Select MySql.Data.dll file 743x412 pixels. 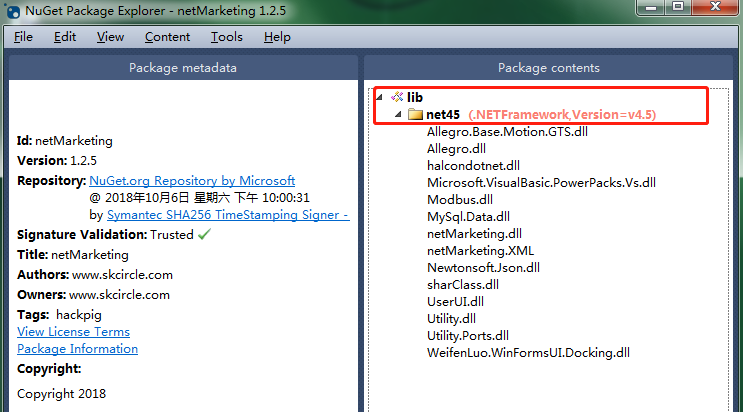click(x=468, y=217)
